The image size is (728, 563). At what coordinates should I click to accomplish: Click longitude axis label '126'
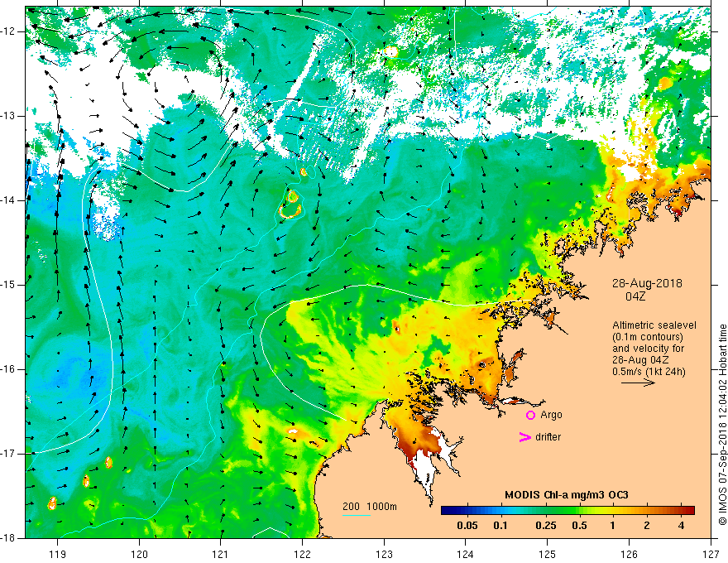tap(629, 554)
